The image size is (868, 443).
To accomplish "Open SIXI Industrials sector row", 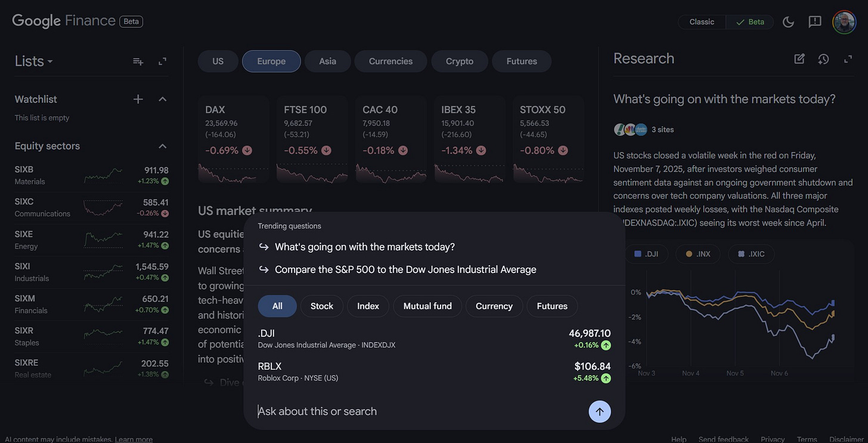I will coord(91,272).
